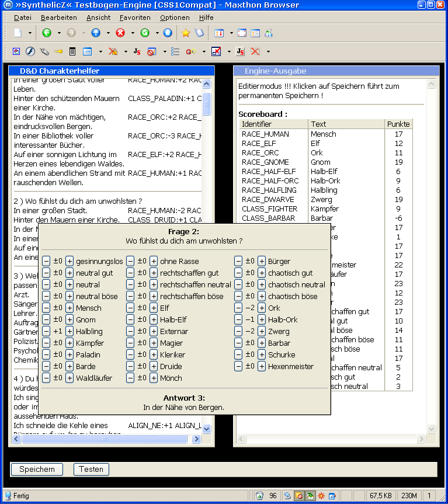Click plus button next to Mensch
Viewport: 448px width, 504px height.
70,308
